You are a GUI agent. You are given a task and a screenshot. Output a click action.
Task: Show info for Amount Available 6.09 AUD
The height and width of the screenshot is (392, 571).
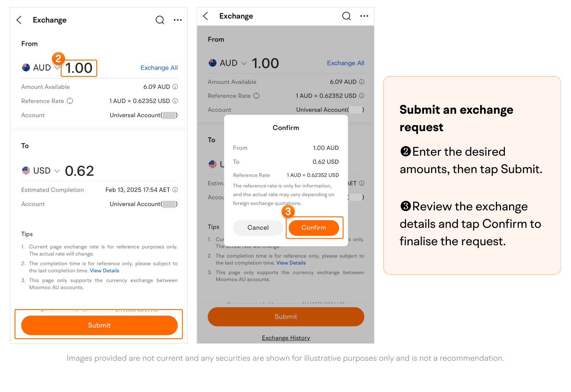(175, 87)
